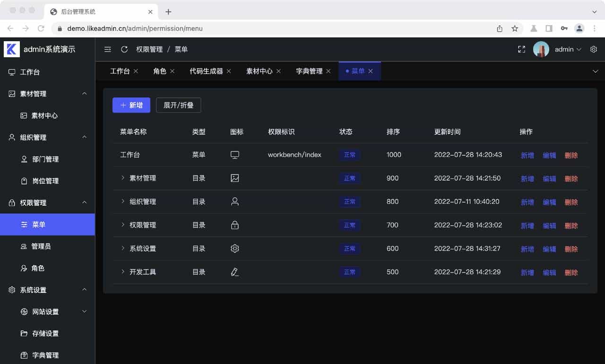Click the 编辑 link on the 工作台 row
Screen dimensions: 605x364
549,155
